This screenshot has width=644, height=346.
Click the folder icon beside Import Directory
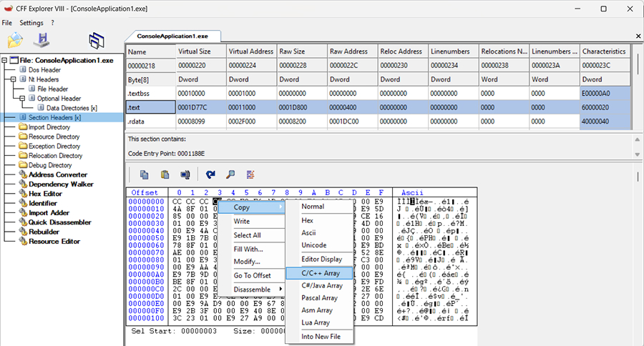click(x=23, y=127)
